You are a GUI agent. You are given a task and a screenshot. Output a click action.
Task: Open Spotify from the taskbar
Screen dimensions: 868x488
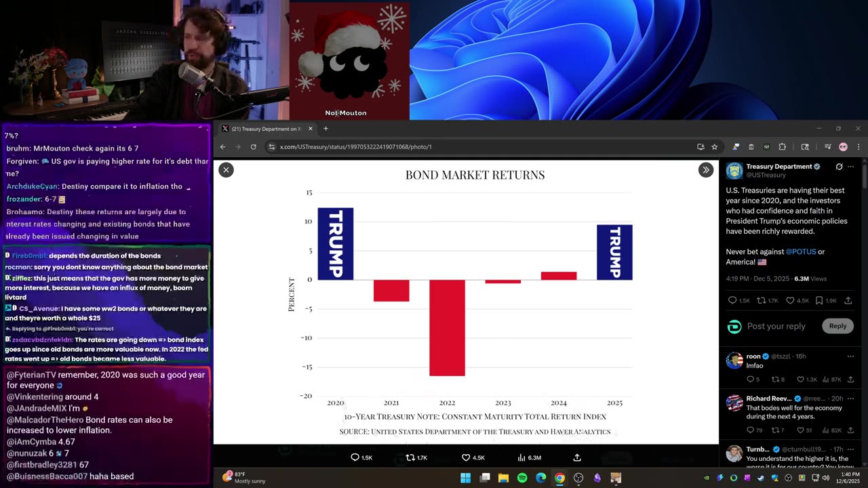522,478
